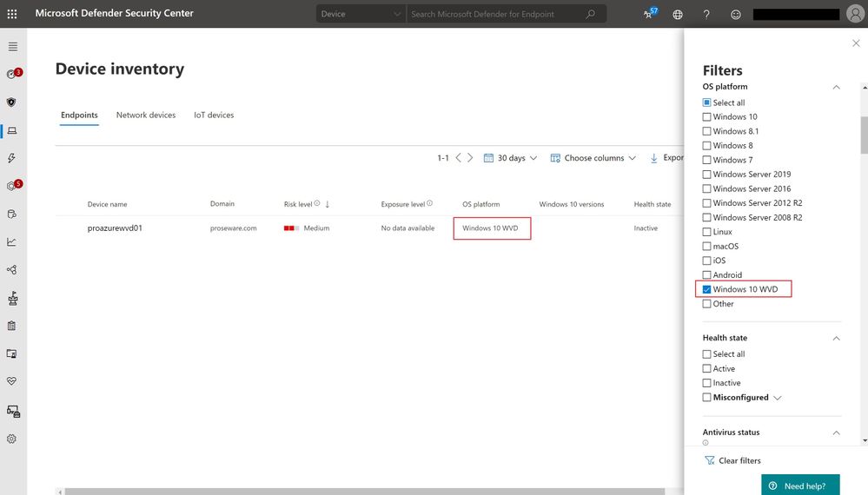
Task: Collapse the Health state filter section
Action: coord(836,338)
